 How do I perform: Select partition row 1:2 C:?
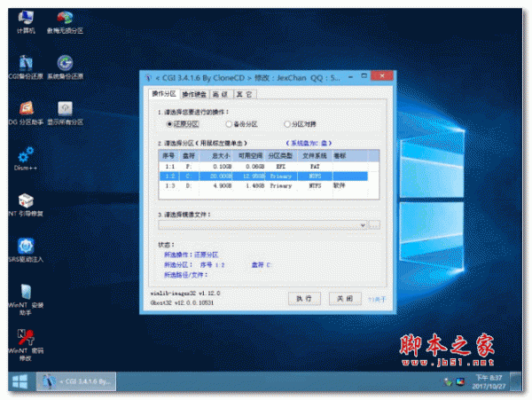[263, 176]
